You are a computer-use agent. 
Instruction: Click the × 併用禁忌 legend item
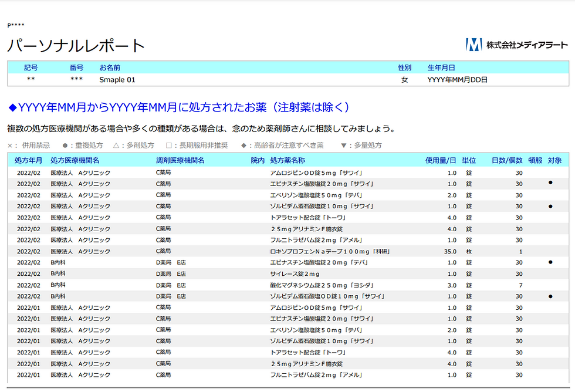pos(29,146)
